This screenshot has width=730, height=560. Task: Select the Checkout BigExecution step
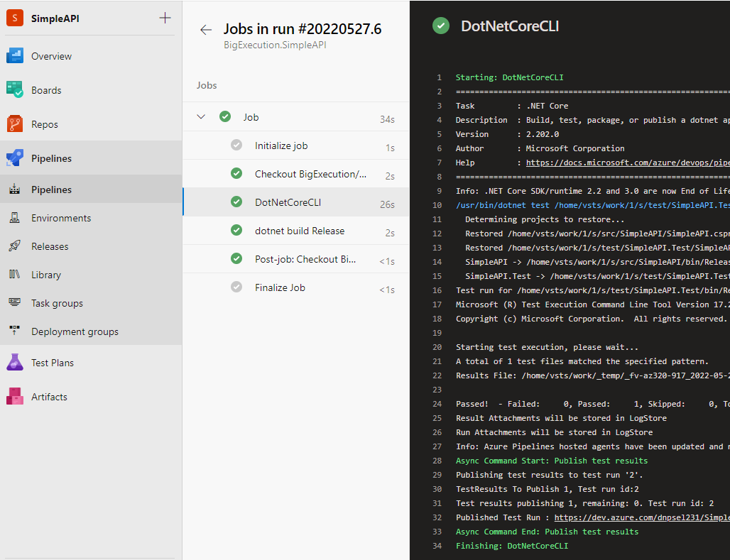coord(296,174)
